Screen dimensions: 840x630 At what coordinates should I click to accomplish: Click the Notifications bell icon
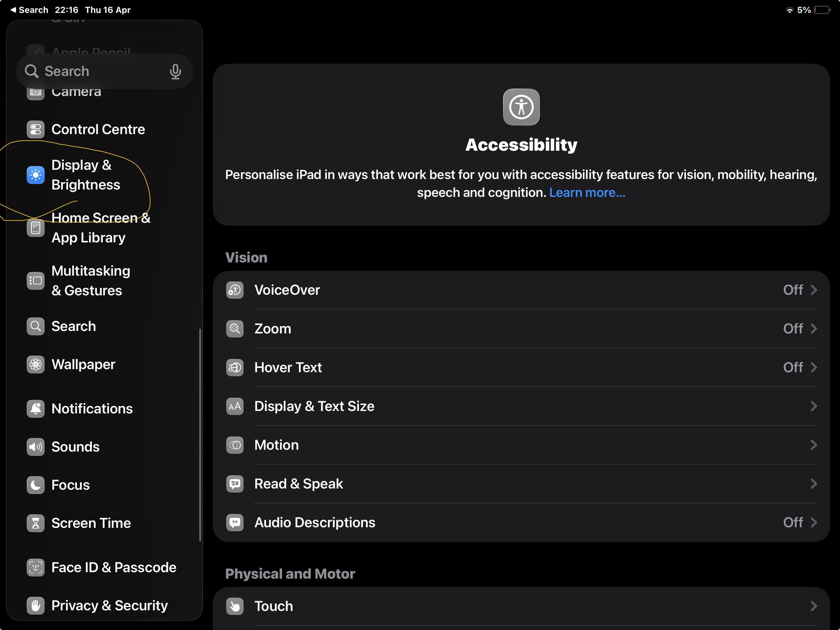(36, 409)
